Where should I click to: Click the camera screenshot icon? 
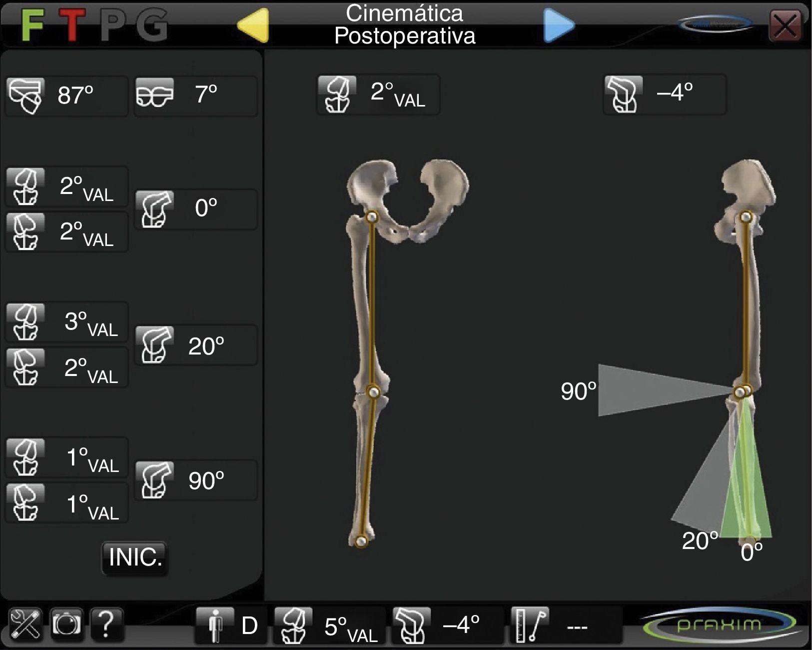66,624
